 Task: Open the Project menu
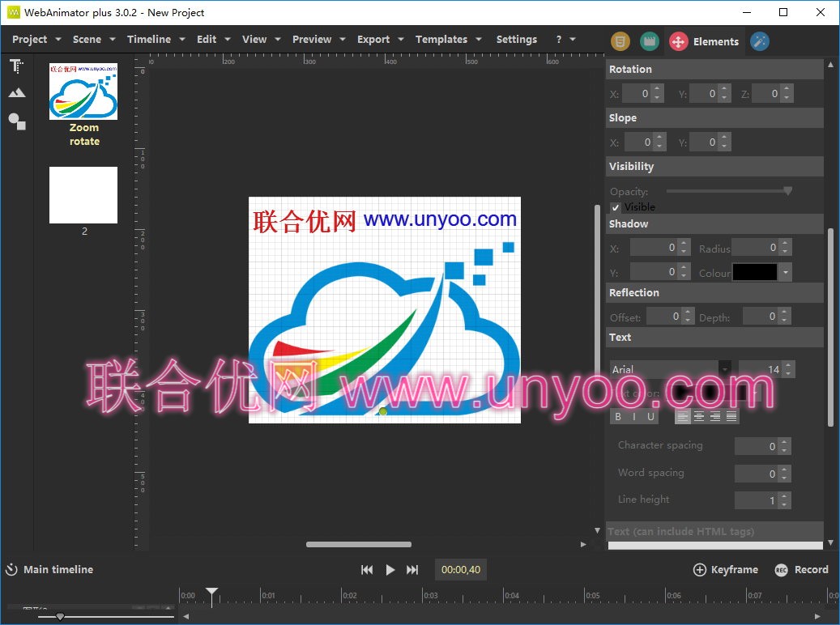[x=36, y=39]
